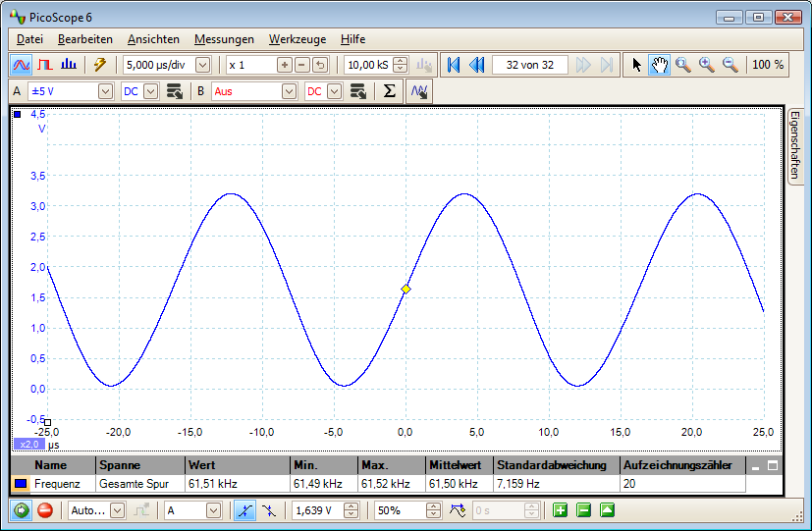
Task: Open Channel B Aus range dropdown
Action: [289, 91]
